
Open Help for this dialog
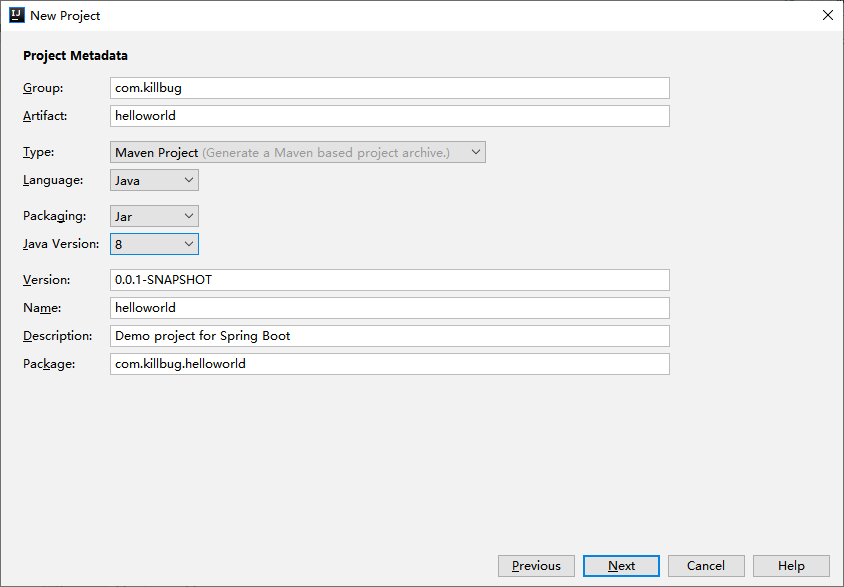(790, 565)
